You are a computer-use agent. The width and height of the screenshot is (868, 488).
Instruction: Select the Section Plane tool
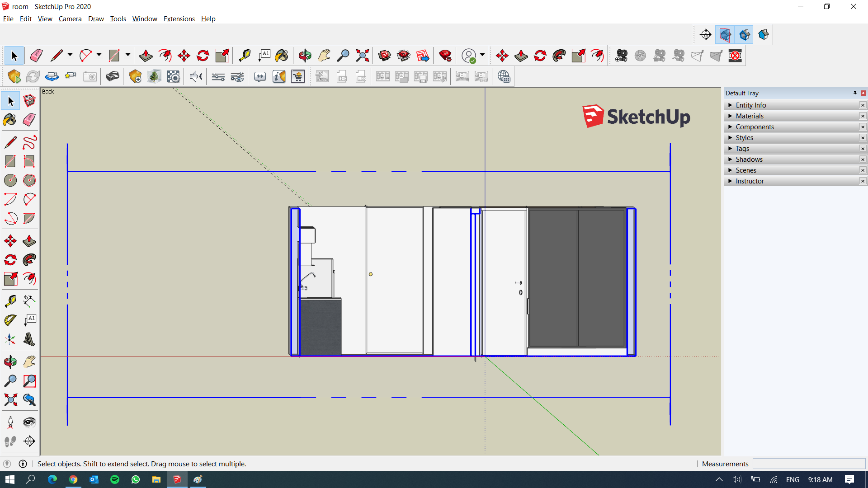tap(706, 34)
